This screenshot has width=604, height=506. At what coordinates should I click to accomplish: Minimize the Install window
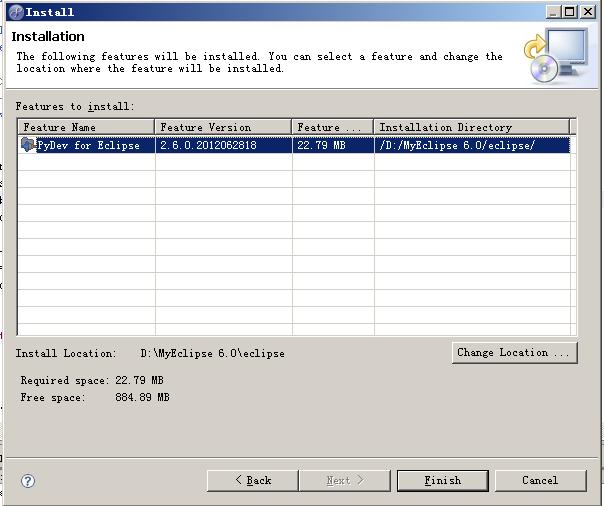pos(553,12)
